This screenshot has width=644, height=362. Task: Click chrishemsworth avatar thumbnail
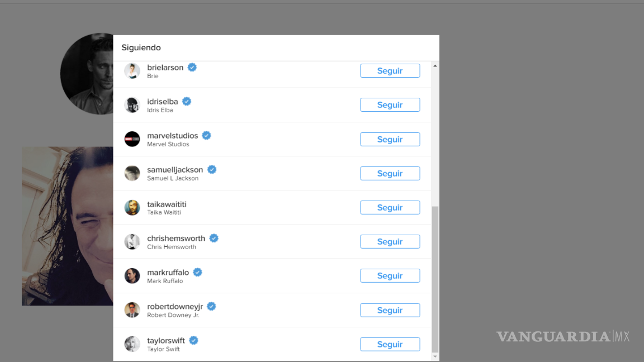coord(132,241)
